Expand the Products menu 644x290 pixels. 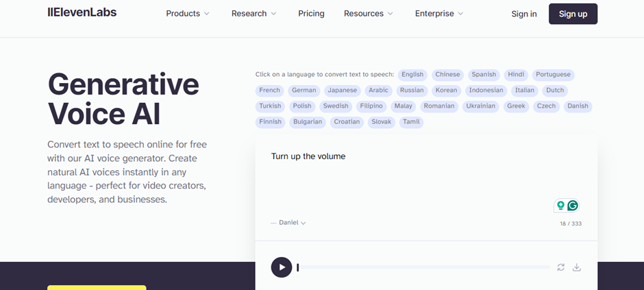point(188,14)
